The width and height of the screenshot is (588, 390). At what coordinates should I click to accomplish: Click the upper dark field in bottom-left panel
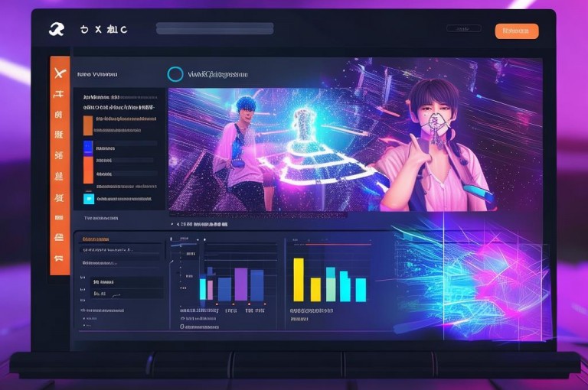(127, 281)
